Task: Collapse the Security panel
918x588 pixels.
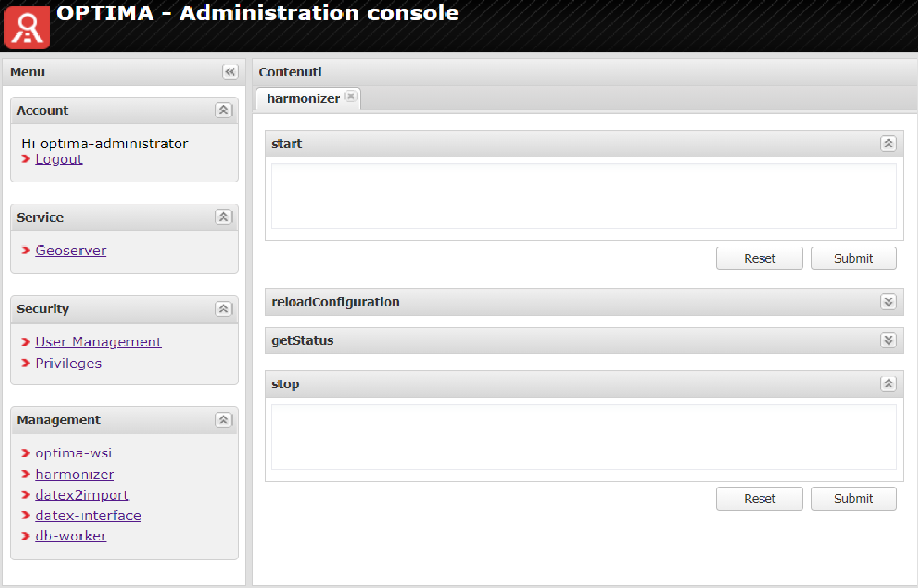Action: pos(224,309)
